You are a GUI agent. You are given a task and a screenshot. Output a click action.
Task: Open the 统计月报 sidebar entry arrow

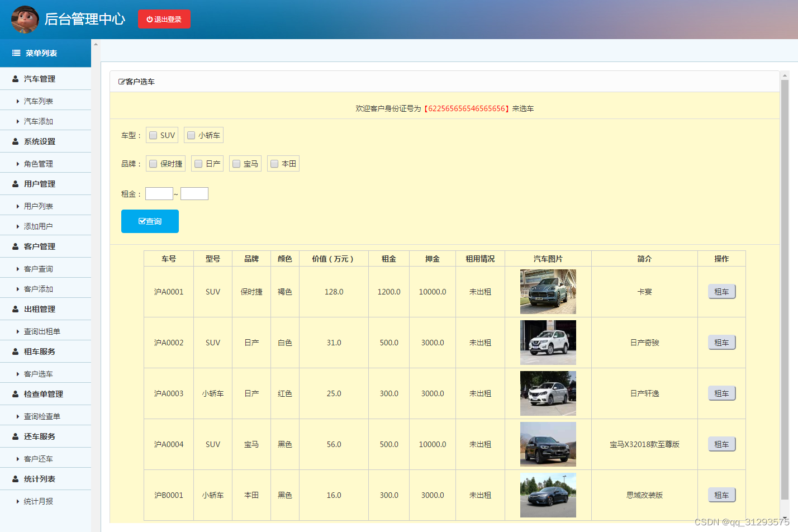[18, 501]
